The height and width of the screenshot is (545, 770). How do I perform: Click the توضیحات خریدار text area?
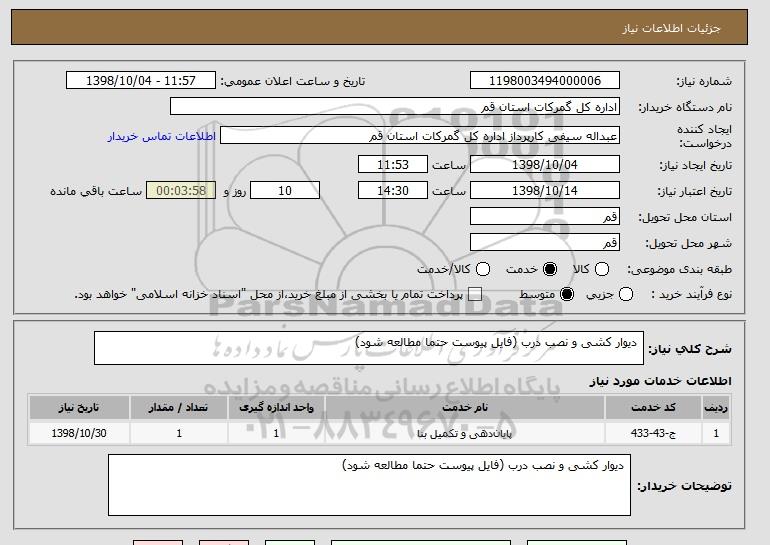coord(369,485)
